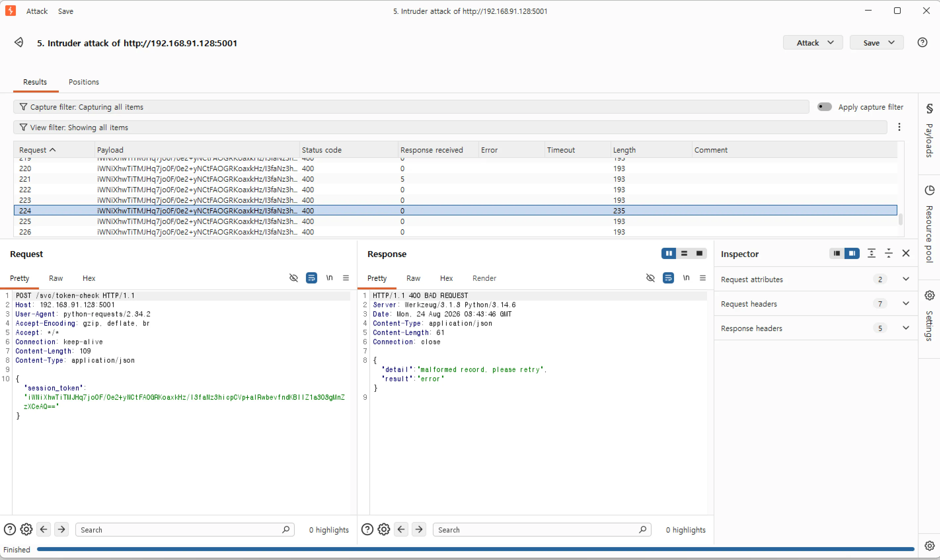This screenshot has height=560, width=940.
Task: Open the Response pane hamburger menu
Action: tap(703, 278)
